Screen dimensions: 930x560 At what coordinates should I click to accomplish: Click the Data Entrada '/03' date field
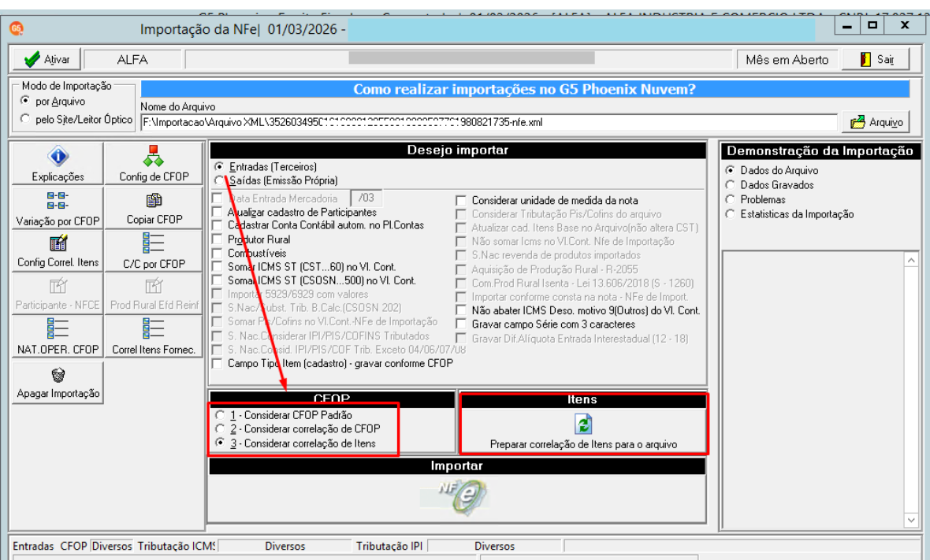coord(366,198)
